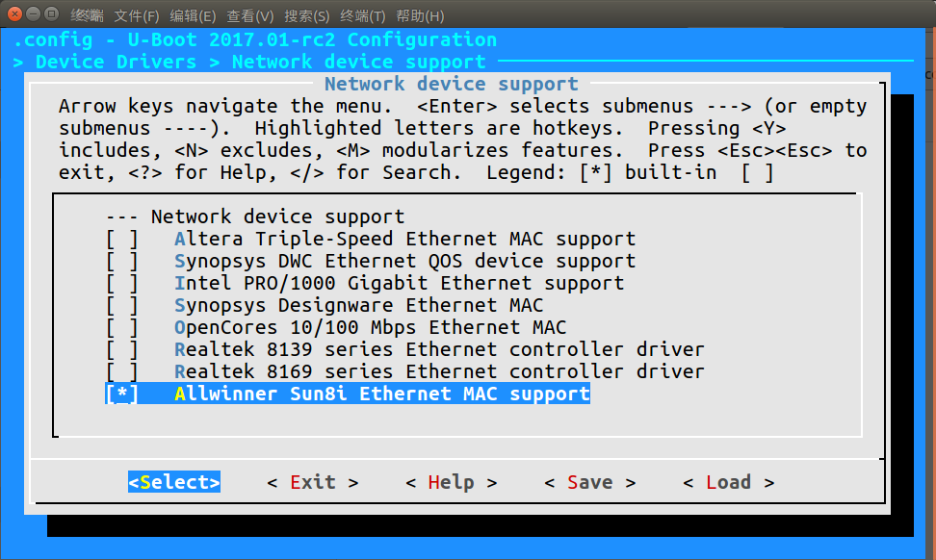Screen dimensions: 936x560
Task: Enable Realtek 8139 series driver checkbox
Action: click(121, 349)
